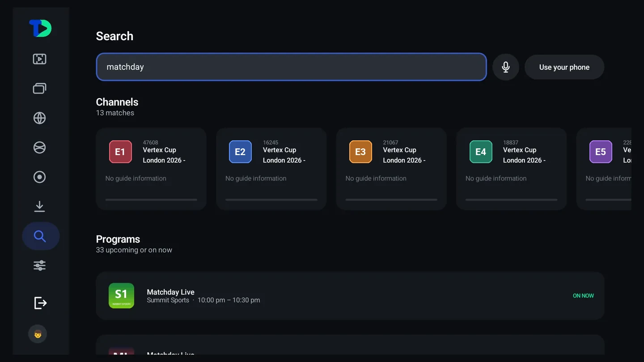Click the green S1 Summit Sports logo
The width and height of the screenshot is (644, 362).
(121, 295)
